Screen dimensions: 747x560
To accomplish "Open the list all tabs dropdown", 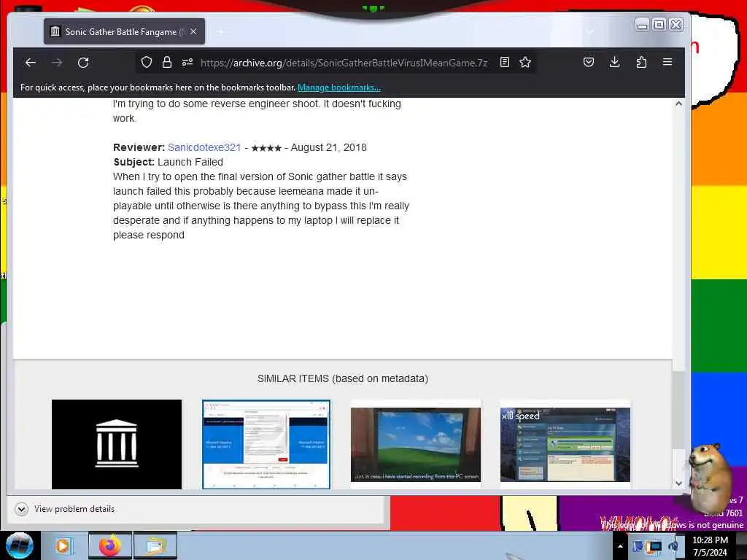I will coord(590,32).
